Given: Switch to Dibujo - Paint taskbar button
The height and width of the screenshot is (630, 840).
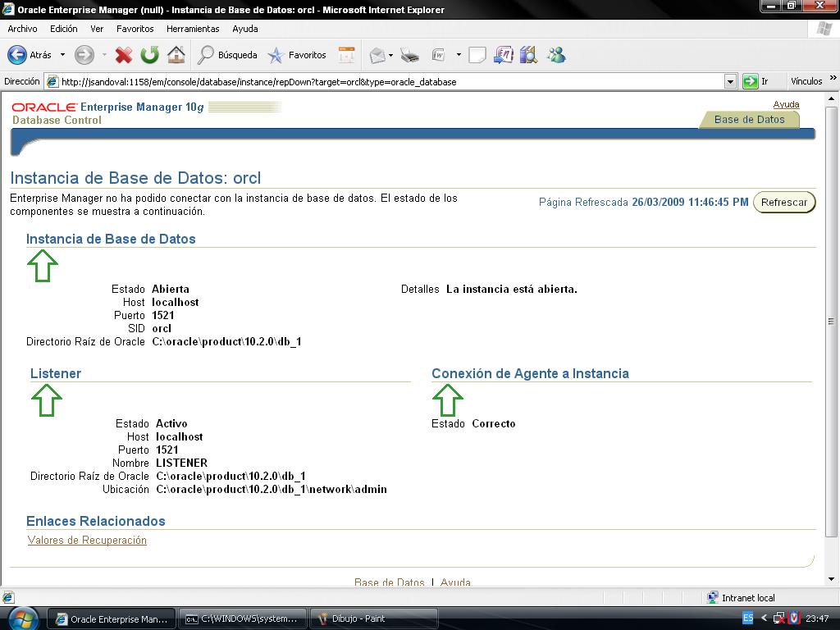Looking at the screenshot, I should click(373, 619).
